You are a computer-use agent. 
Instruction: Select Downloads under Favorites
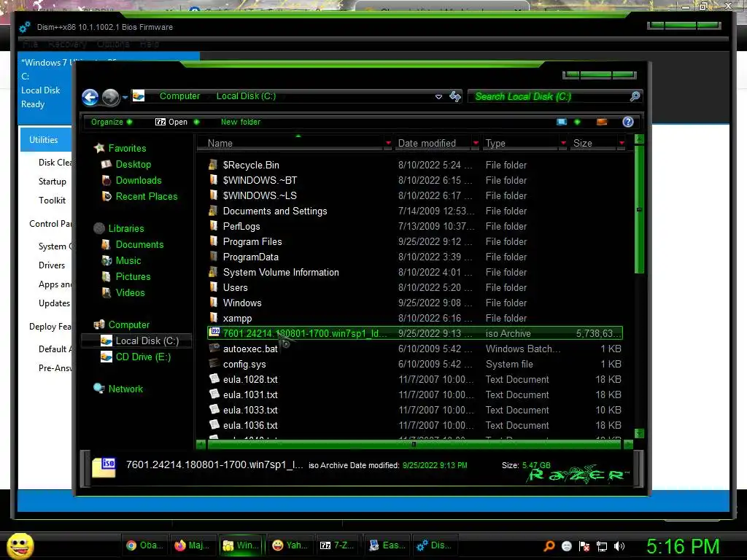pyautogui.click(x=138, y=181)
